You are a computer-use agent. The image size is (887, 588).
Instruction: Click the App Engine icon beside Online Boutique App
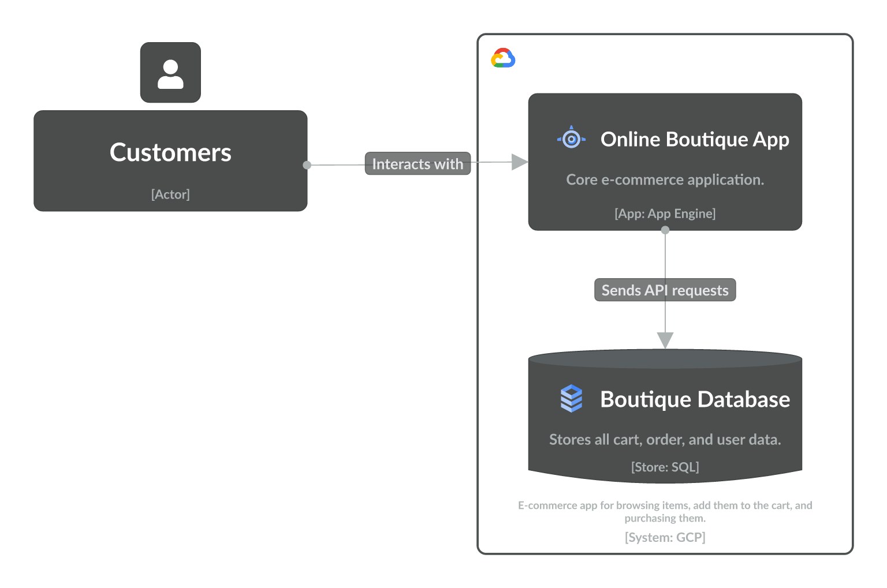tap(571, 138)
